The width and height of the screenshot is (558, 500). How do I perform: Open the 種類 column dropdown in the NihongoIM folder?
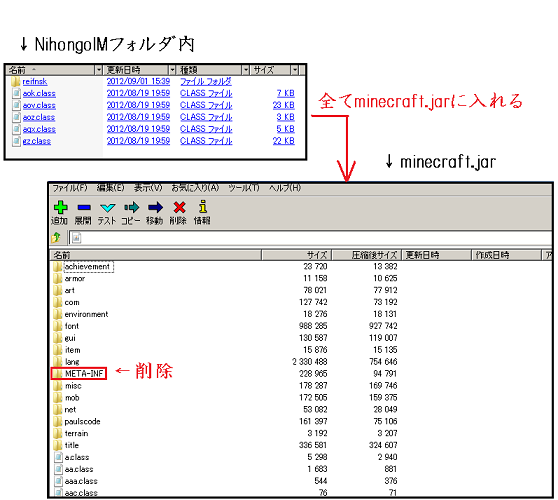[246, 70]
